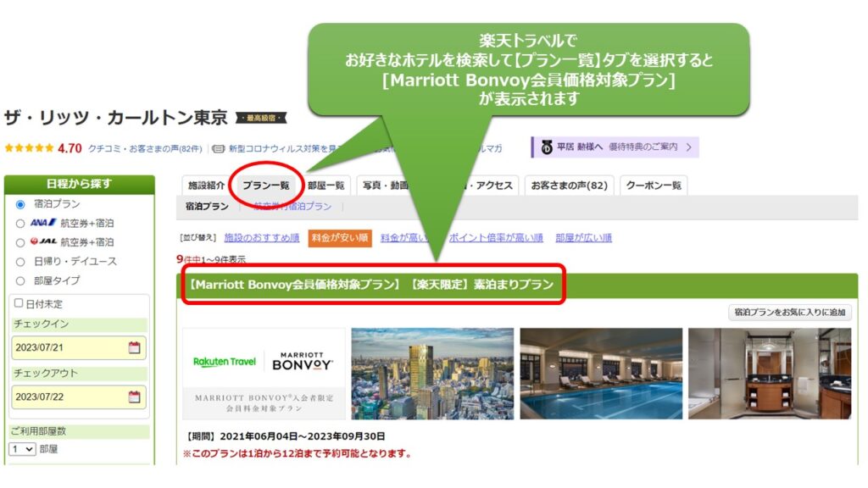The width and height of the screenshot is (868, 488).
Task: Expand the 優待特典のご案内 chevron
Action: coord(689,147)
